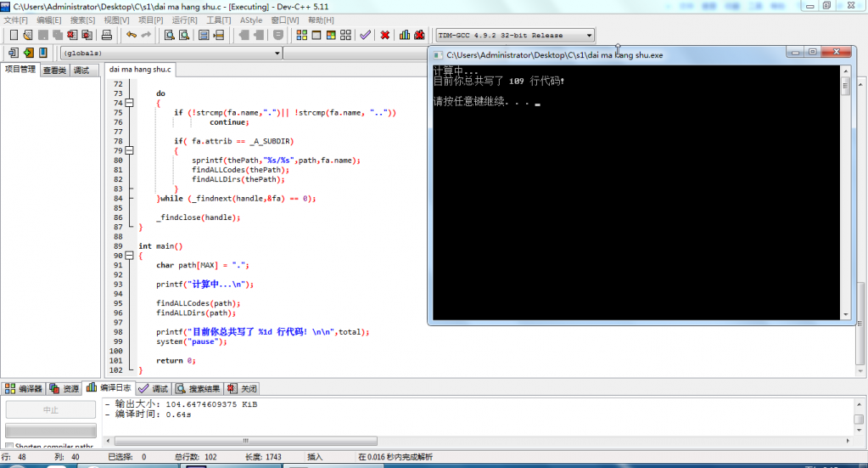The height and width of the screenshot is (468, 868).
Task: Click the Debug purple checkmark toolbar icon
Action: [366, 35]
